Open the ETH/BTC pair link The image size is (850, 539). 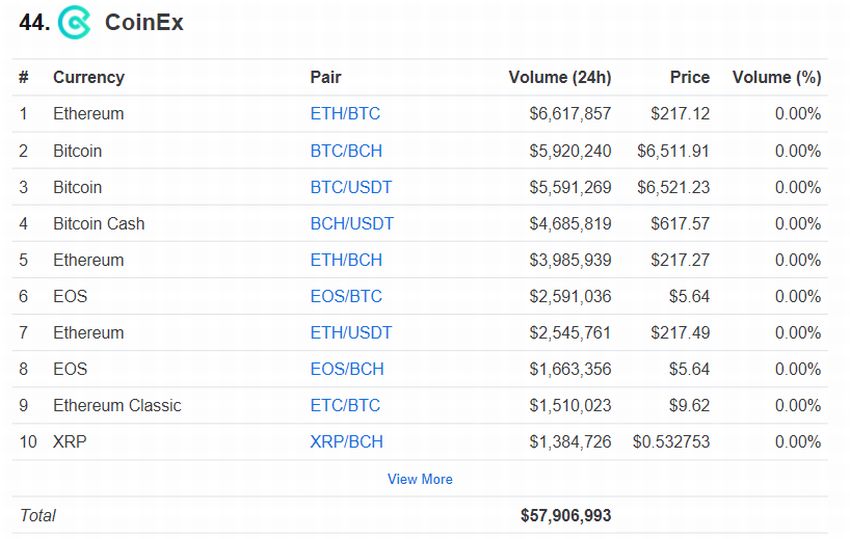click(x=345, y=114)
